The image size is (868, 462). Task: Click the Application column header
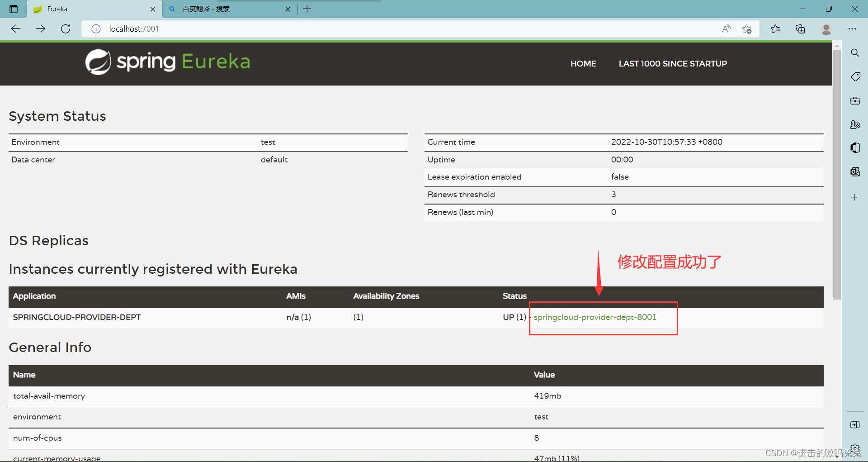click(x=34, y=296)
